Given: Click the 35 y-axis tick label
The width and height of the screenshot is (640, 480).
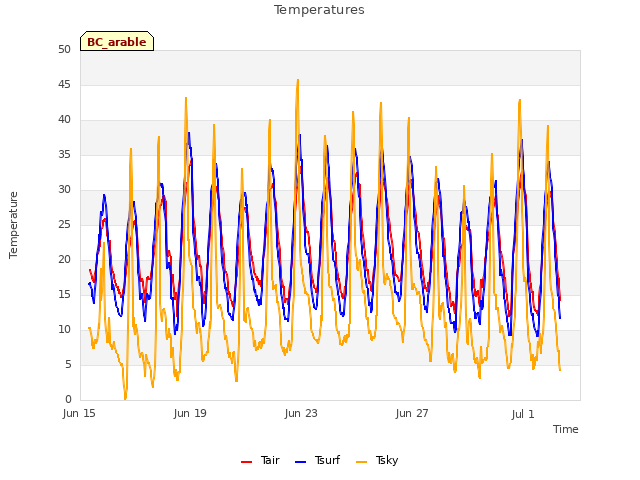Looking at the screenshot, I should coord(64,154).
